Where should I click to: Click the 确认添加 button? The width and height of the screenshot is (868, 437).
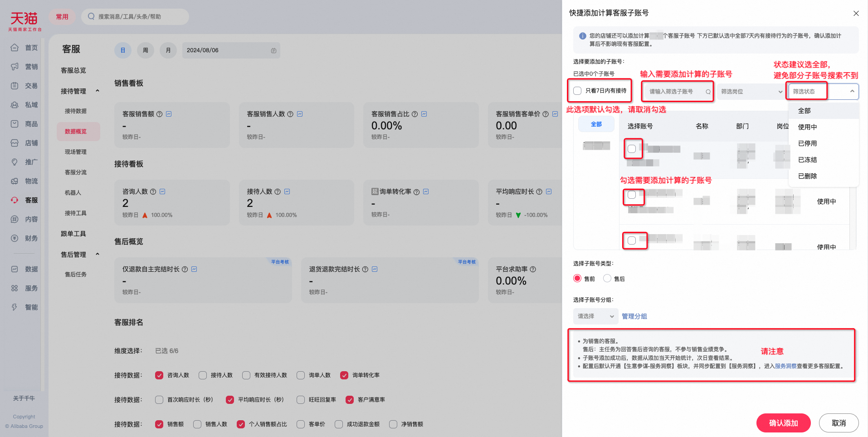tap(783, 423)
